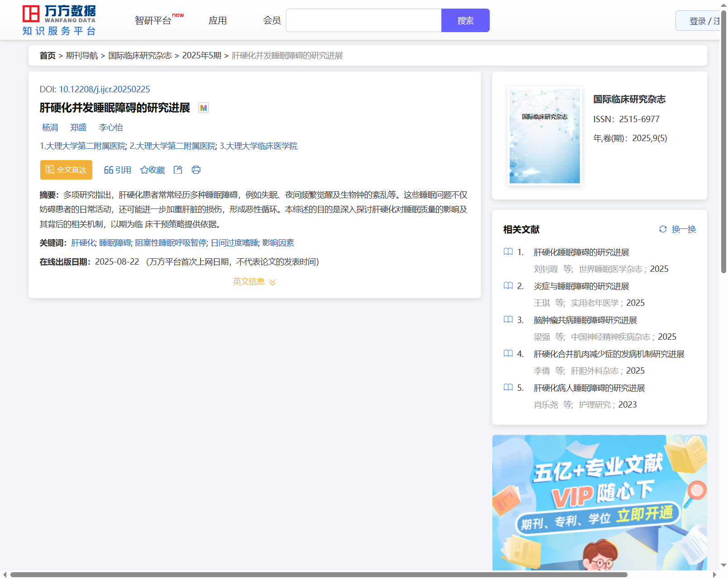The height and width of the screenshot is (579, 728).
Task: Click the journal cover thumbnail
Action: pyautogui.click(x=544, y=136)
